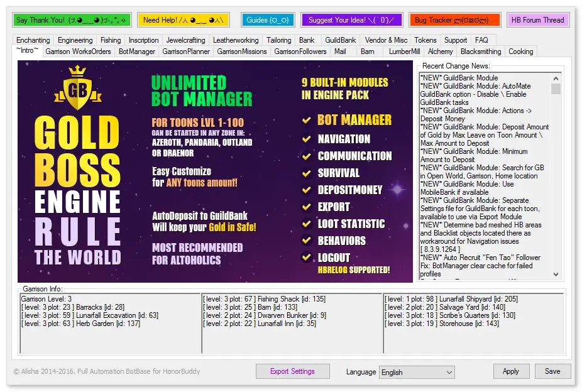The width and height of the screenshot is (582, 392).
Task: Switch to the Enchanting tab
Action: pyautogui.click(x=33, y=40)
